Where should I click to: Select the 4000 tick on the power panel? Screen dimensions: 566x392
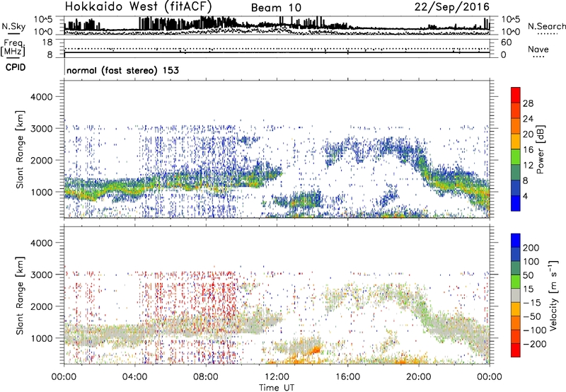tap(42, 97)
